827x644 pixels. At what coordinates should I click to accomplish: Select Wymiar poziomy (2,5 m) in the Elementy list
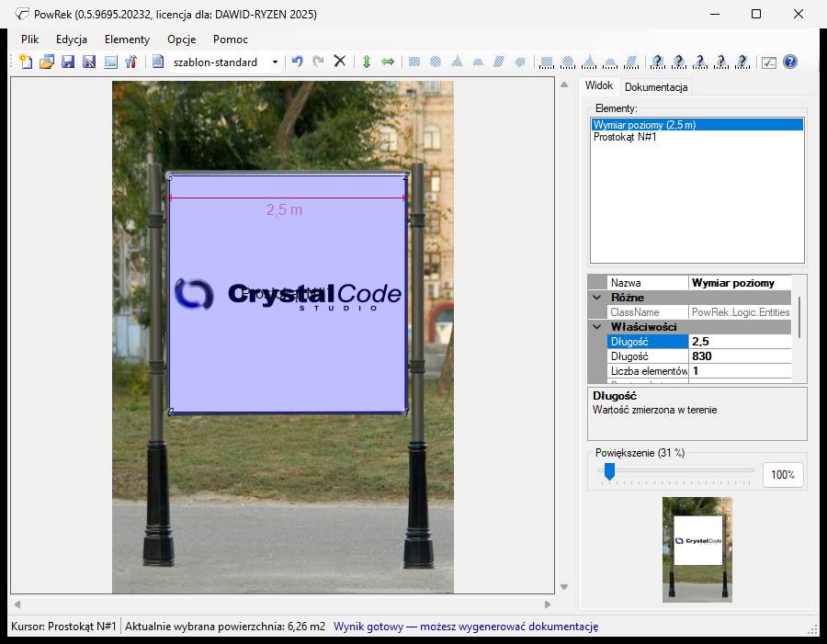697,125
